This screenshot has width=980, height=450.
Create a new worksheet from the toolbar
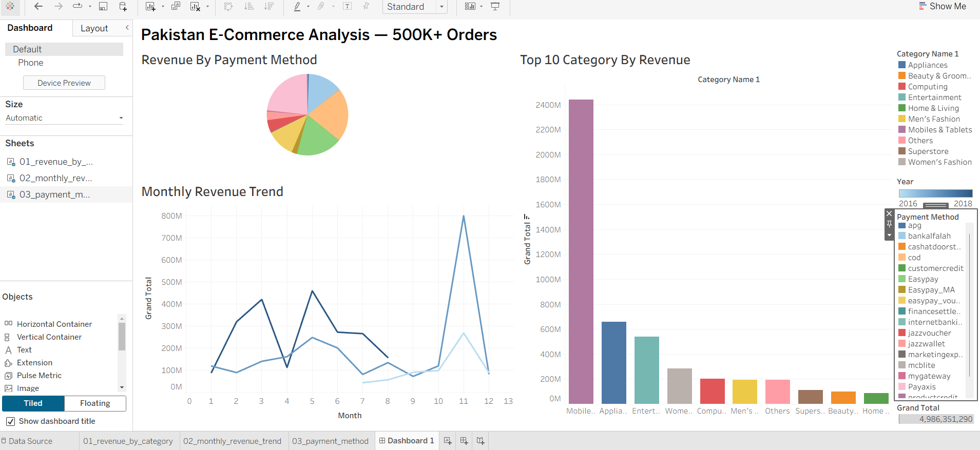point(150,6)
